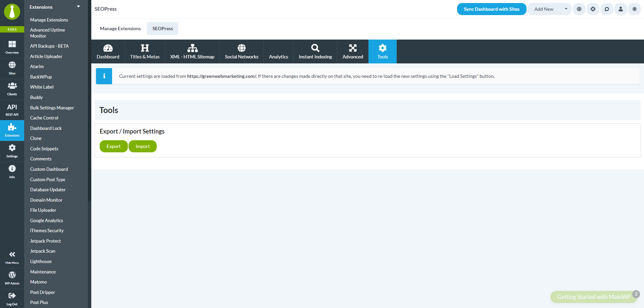This screenshot has height=308, width=644.
Task: Click the MainWP logo icon
Action: click(x=12, y=12)
